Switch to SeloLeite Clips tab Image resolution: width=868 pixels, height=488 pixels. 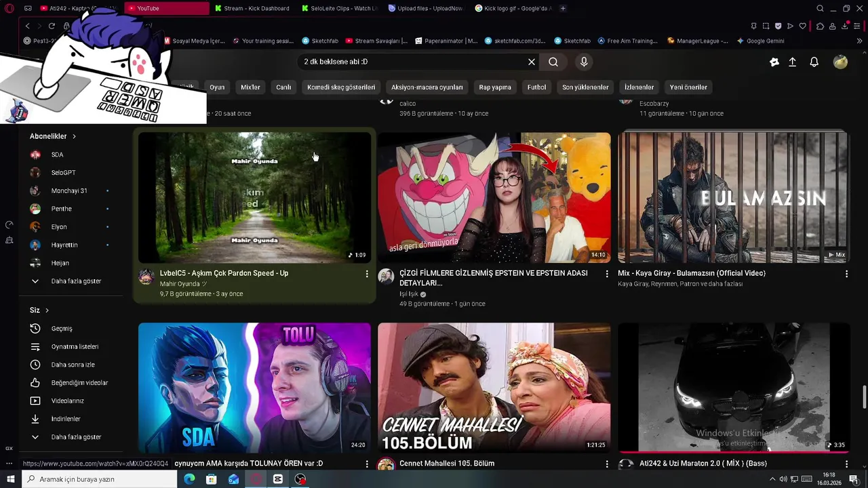tap(340, 8)
